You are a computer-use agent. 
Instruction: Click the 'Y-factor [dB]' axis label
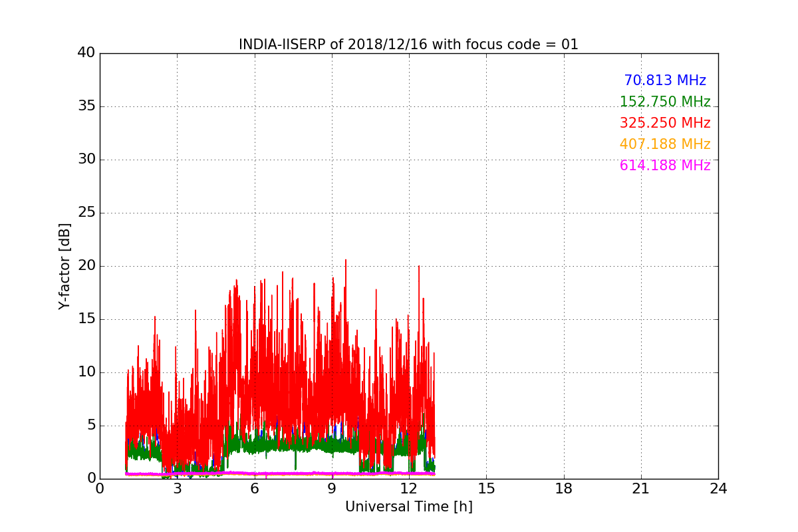click(65, 266)
